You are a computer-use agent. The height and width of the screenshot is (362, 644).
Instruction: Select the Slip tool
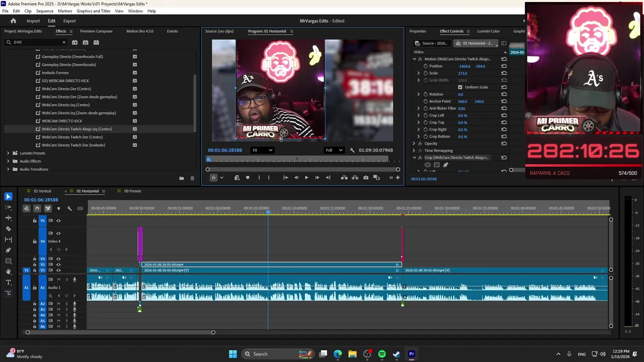(8, 239)
